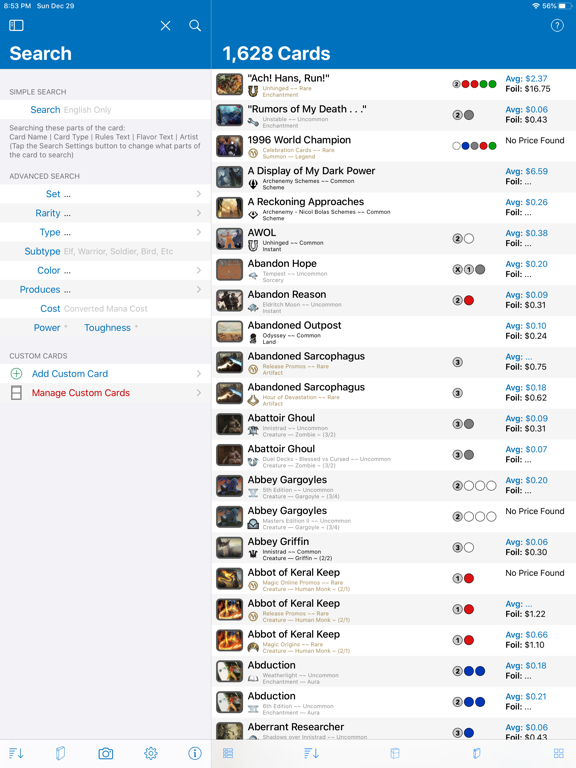Open Abbot of Keral Keep Magic Online Promos row
Image resolution: width=576 pixels, height=768 pixels.
click(x=394, y=578)
